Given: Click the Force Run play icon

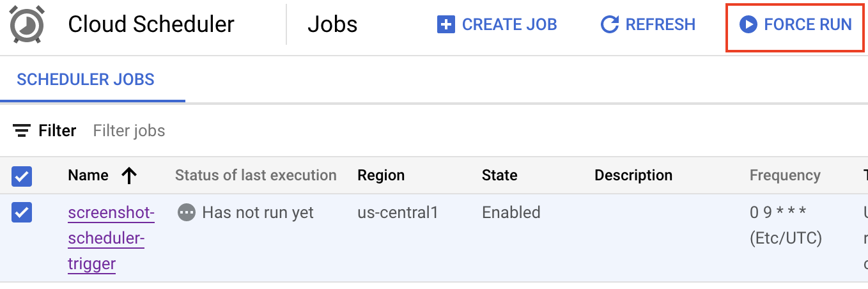Looking at the screenshot, I should 748,25.
